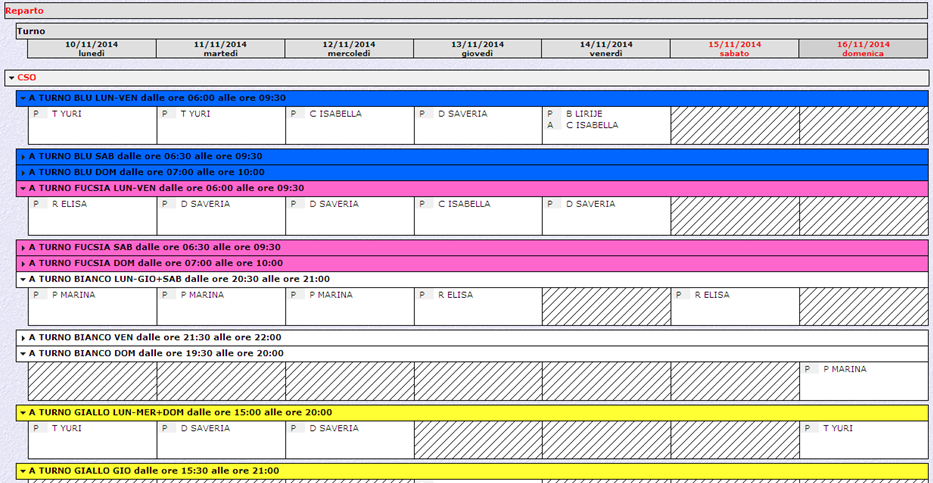933x483 pixels.
Task: Click the P badge beside B LIRIJE
Action: (x=554, y=114)
